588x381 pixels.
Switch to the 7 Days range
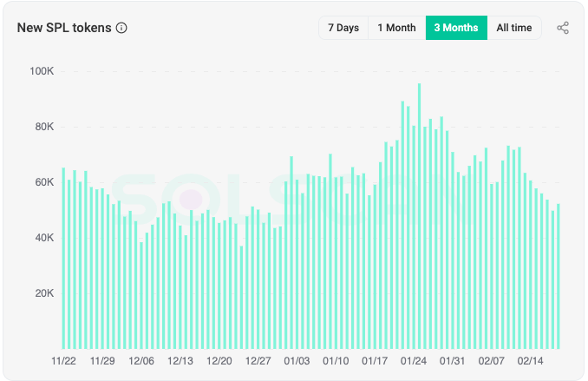click(x=343, y=28)
